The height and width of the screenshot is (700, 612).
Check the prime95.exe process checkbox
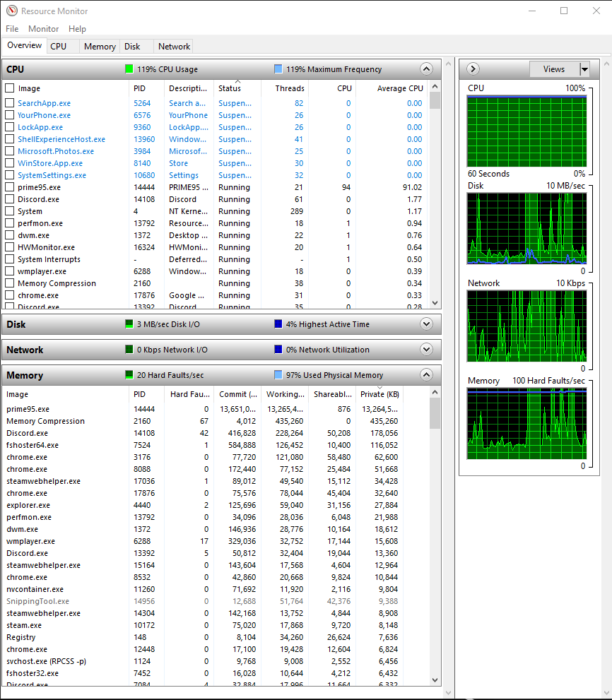point(9,187)
